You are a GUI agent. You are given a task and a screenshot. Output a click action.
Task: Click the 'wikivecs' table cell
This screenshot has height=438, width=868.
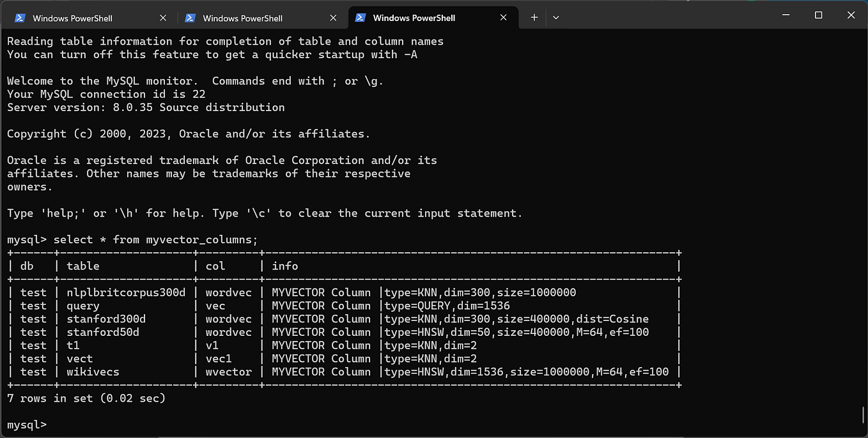tap(93, 372)
